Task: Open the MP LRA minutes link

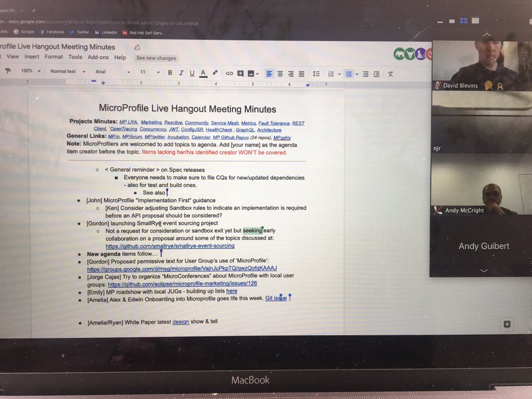Action: (128, 122)
